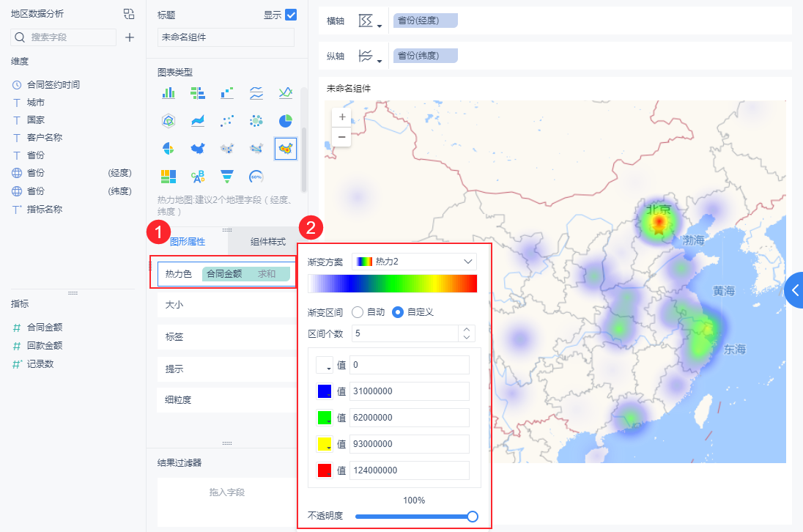This screenshot has width=803, height=532.
Task: Click the 区间个数 input field
Action: pos(404,334)
